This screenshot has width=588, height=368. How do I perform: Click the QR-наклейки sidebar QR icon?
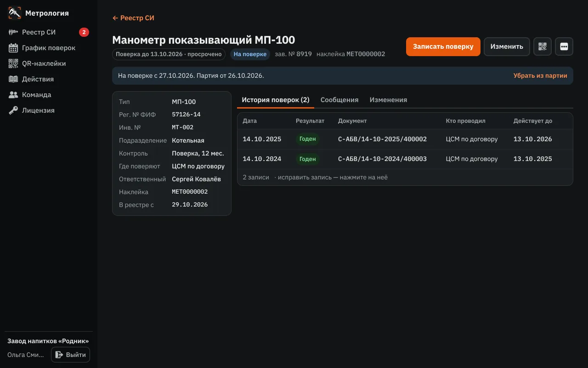[13, 63]
